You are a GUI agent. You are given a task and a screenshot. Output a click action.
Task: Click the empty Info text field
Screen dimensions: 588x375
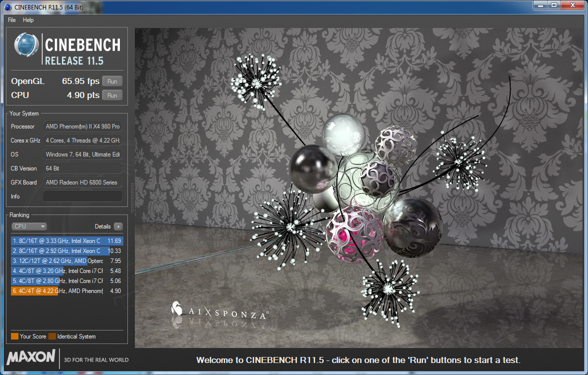[82, 196]
